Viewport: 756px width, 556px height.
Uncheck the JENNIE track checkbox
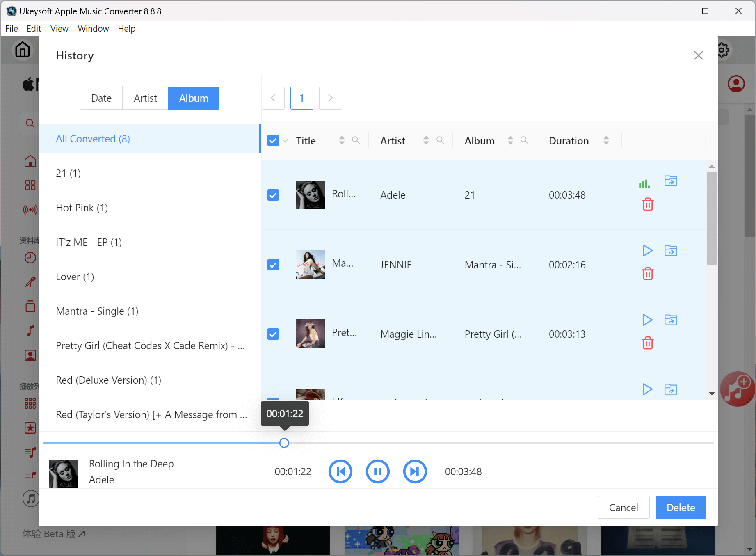point(273,265)
